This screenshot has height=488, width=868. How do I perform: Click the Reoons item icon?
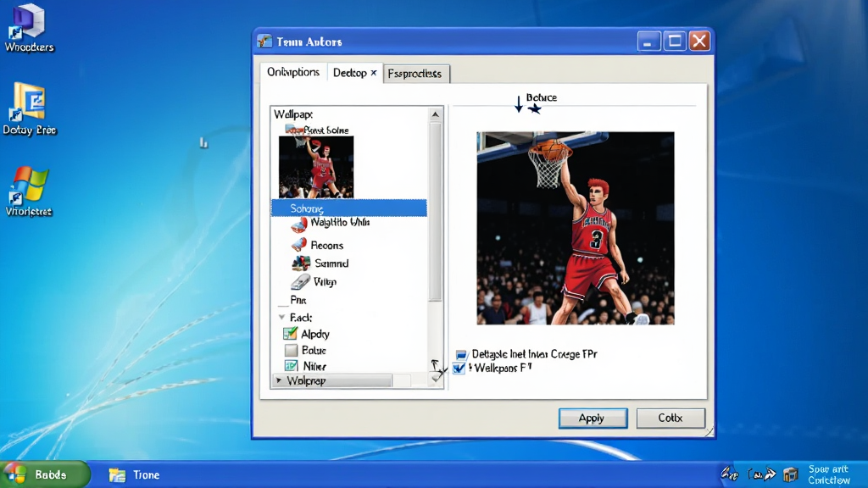(x=299, y=245)
